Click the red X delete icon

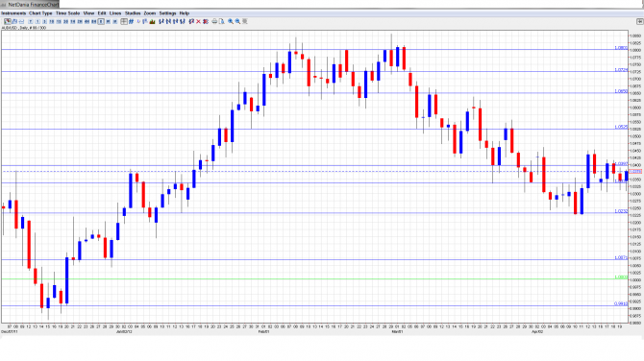click(198, 21)
